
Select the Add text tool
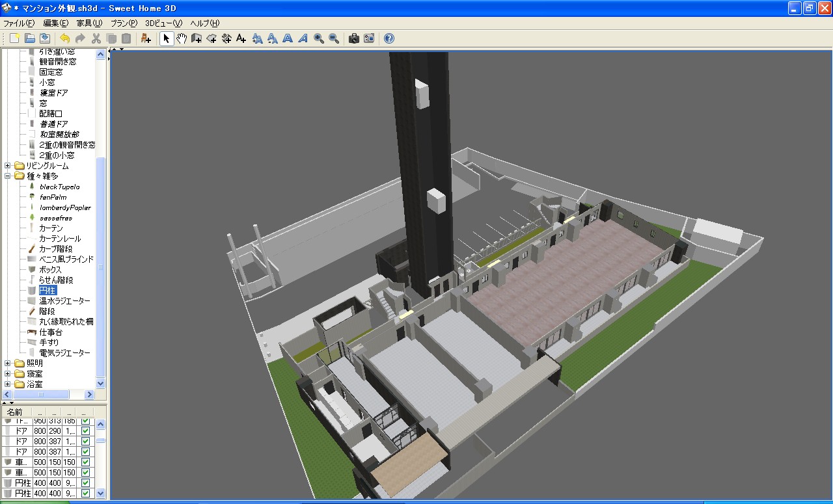(241, 39)
